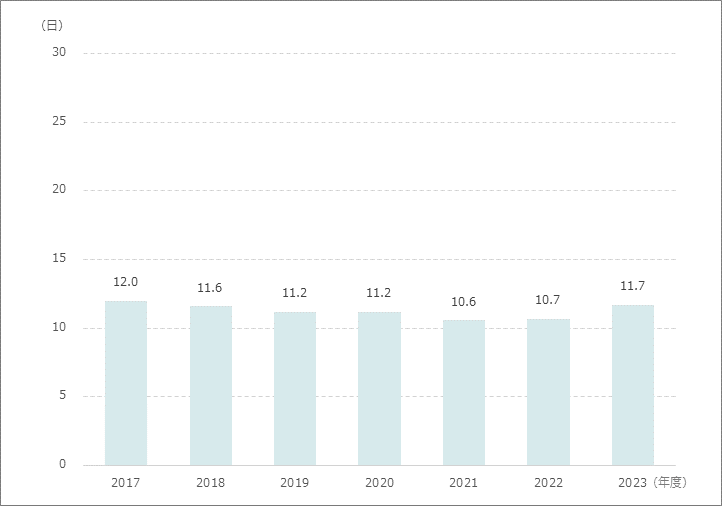This screenshot has width=722, height=506.
Task: Click the 2021 bar
Action: click(x=464, y=392)
